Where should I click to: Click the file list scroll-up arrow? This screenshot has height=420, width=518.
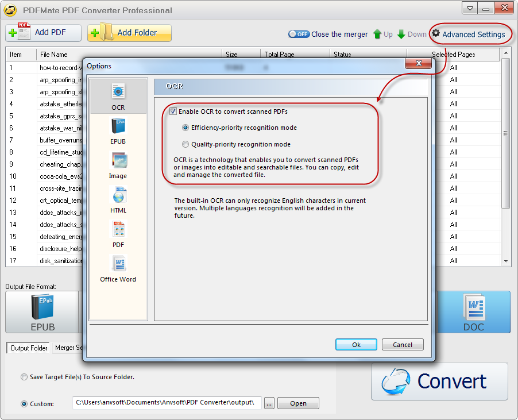click(506, 53)
